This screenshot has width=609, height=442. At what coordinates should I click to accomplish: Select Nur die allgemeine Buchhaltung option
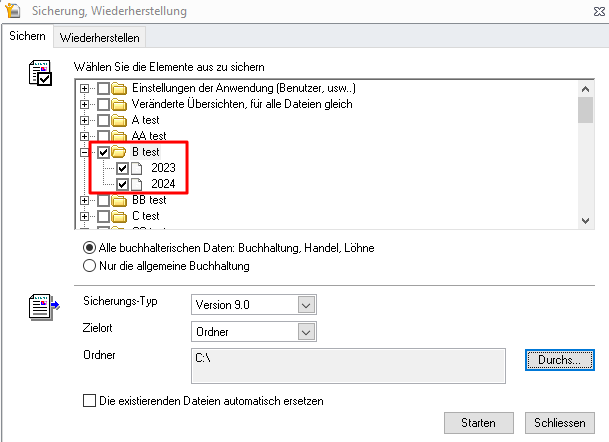89,265
